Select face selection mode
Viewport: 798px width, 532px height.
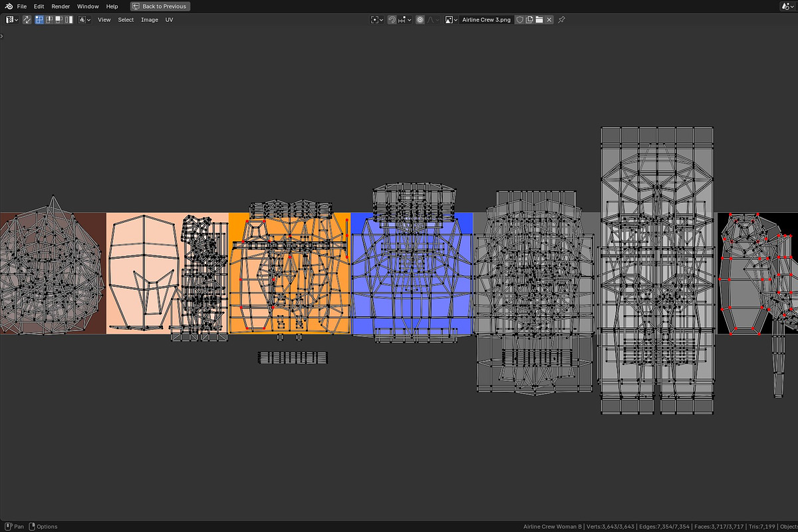59,20
